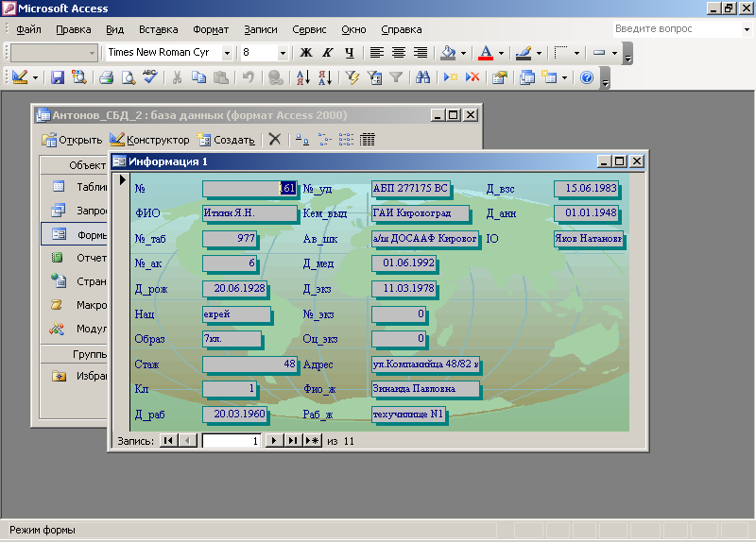Image resolution: width=756 pixels, height=542 pixels.
Task: Click the line color brush button
Action: [x=524, y=53]
